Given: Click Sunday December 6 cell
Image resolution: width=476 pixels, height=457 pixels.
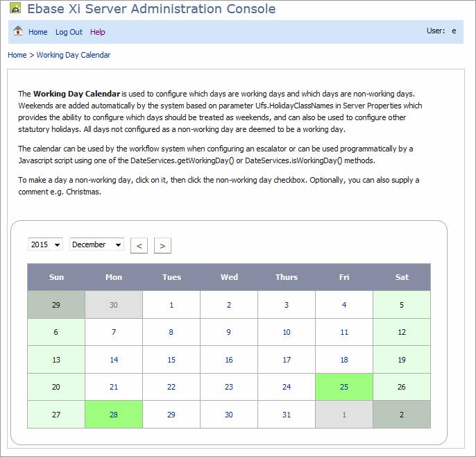Looking at the screenshot, I should [56, 332].
